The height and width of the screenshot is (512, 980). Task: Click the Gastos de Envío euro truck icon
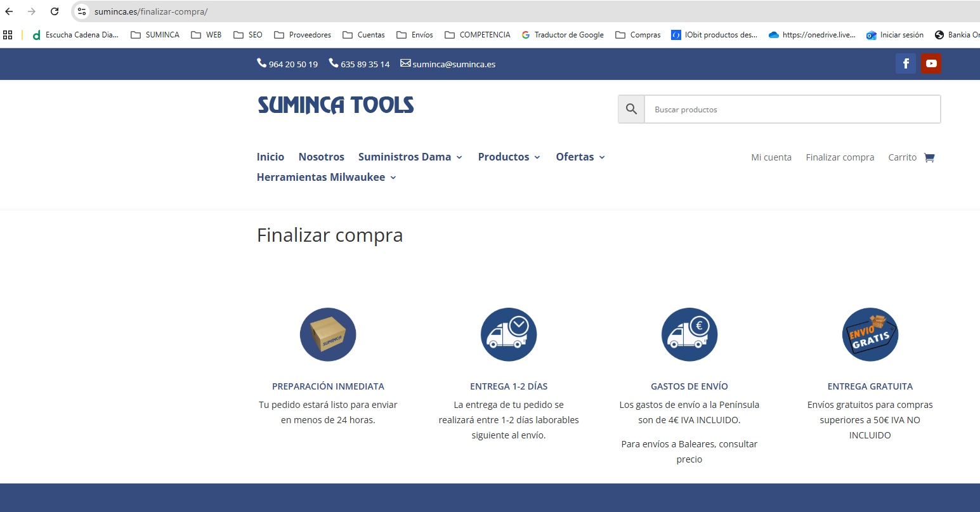689,334
